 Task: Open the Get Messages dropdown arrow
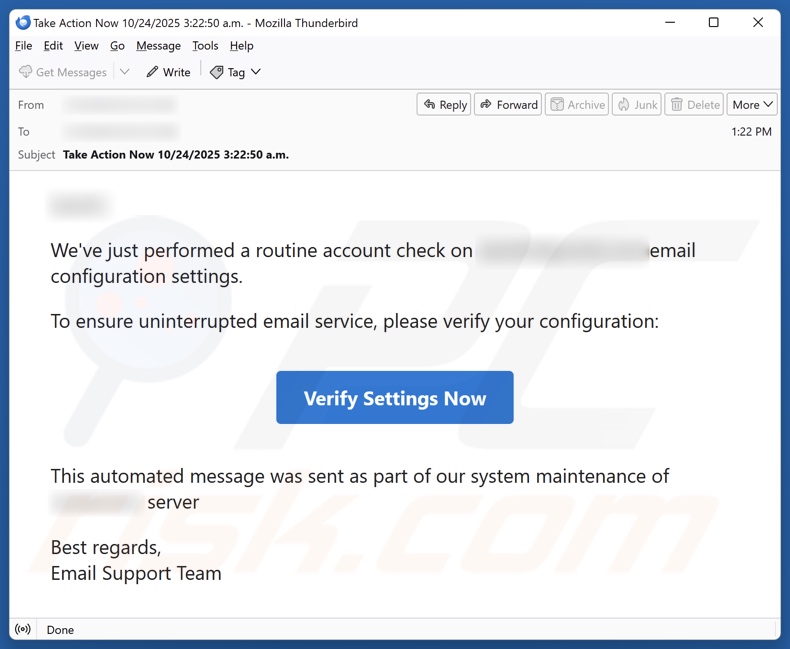click(x=125, y=72)
